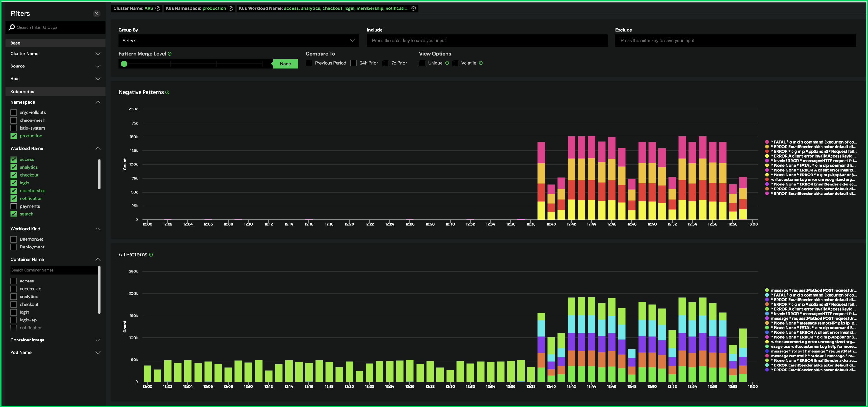Image resolution: width=868 pixels, height=407 pixels.
Task: Remove the K8s Namespace production filter chip
Action: (x=231, y=8)
